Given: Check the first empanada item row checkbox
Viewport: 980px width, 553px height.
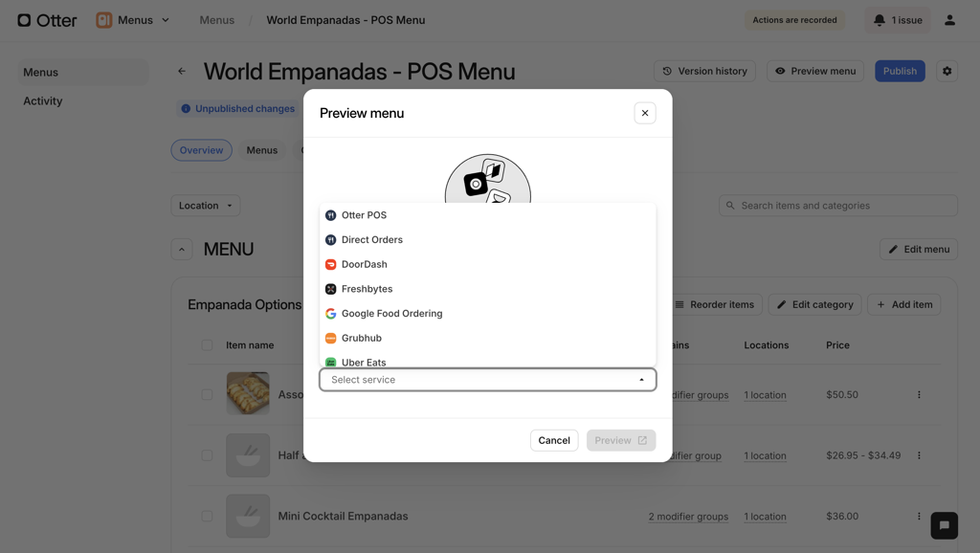Looking at the screenshot, I should pyautogui.click(x=207, y=395).
